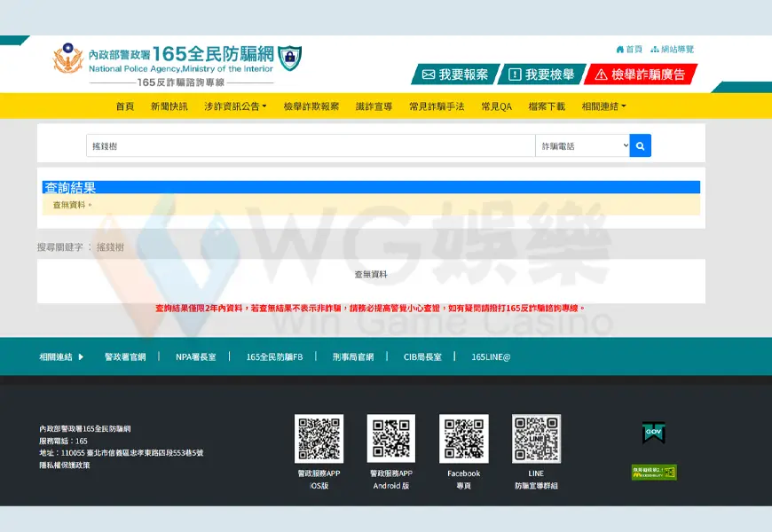Screen dimensions: 772x532
Task: Open the 警政署官網 link
Action: [124, 356]
